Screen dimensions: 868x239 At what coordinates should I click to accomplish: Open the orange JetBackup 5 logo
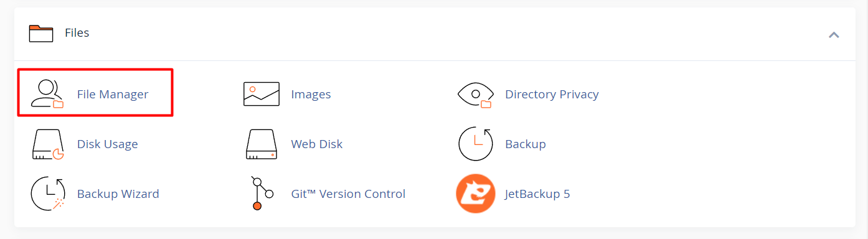click(476, 194)
